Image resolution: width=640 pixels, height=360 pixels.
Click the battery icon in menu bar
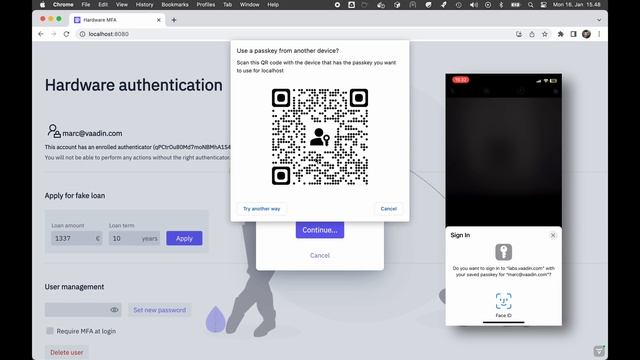[x=516, y=5]
